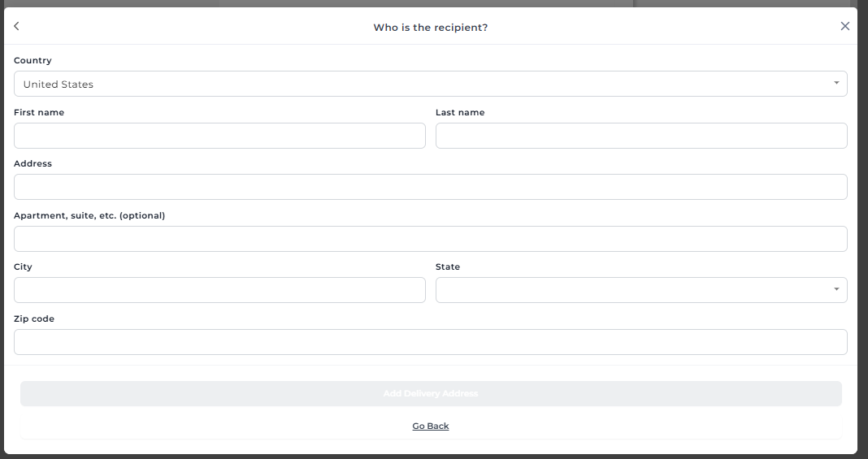Select the Address input field
The width and height of the screenshot is (868, 459).
[430, 187]
